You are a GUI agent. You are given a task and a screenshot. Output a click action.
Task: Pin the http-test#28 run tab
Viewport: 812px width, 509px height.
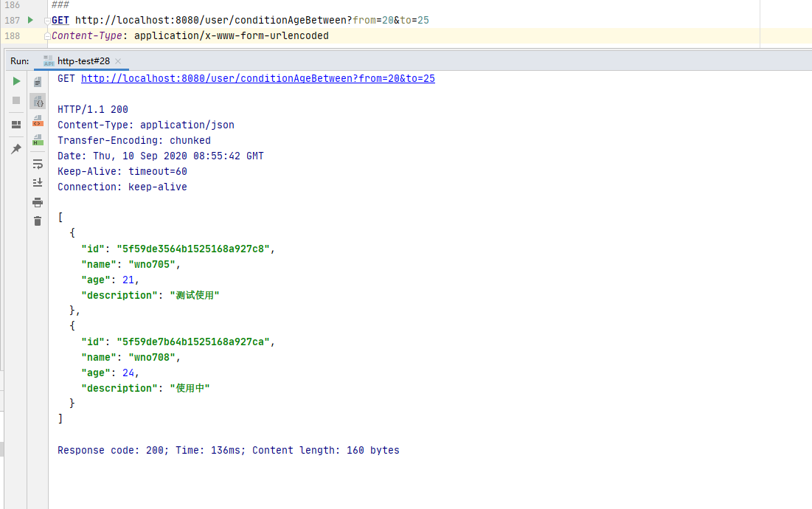[x=16, y=149]
